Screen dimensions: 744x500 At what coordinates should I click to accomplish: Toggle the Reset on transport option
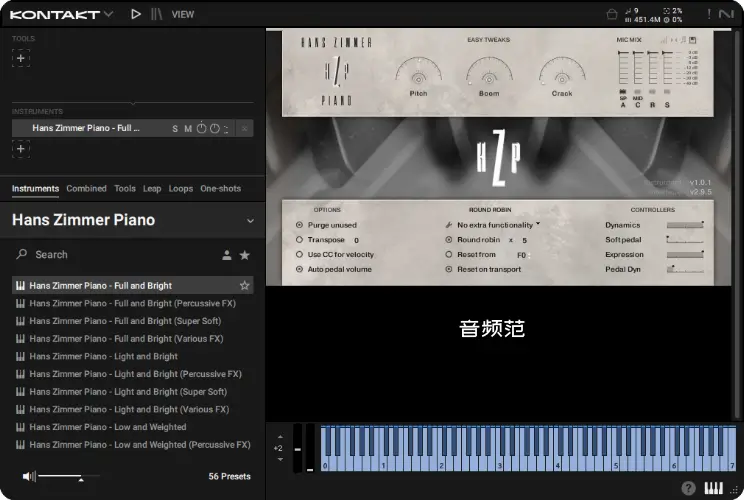pyautogui.click(x=449, y=269)
